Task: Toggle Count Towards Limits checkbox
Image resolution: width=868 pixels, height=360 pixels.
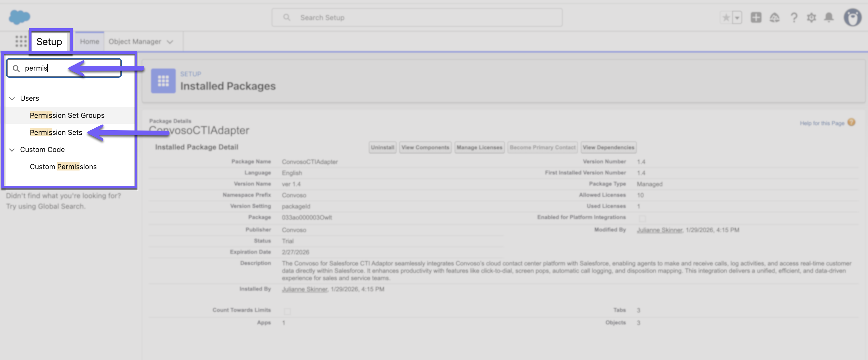Action: tap(287, 311)
